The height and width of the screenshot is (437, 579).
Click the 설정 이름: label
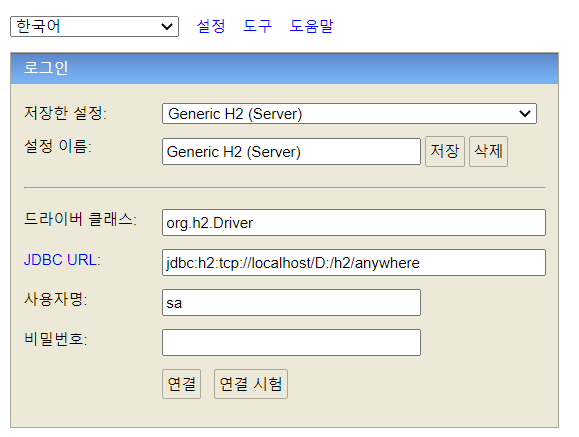(x=58, y=146)
